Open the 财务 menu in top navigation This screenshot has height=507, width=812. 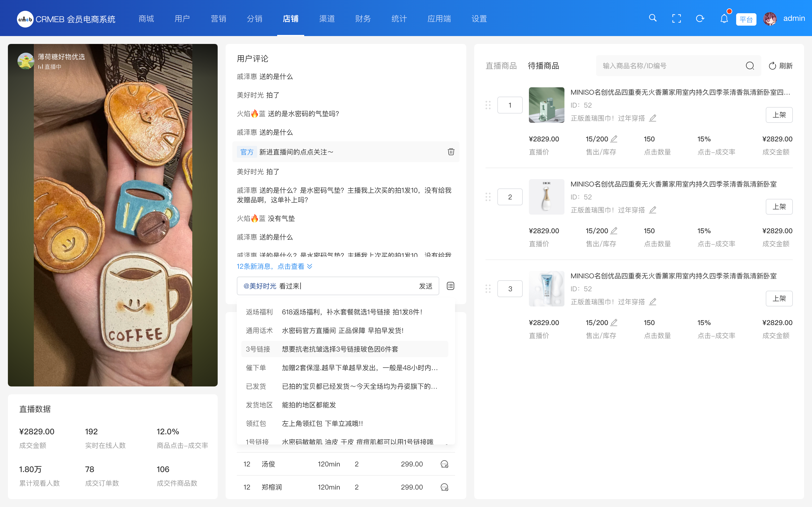pos(362,19)
